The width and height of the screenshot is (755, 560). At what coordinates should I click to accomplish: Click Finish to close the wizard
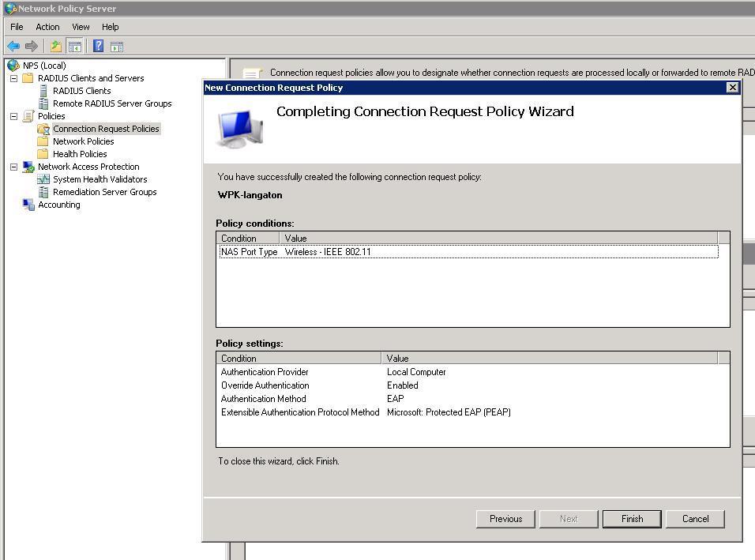[x=632, y=519]
